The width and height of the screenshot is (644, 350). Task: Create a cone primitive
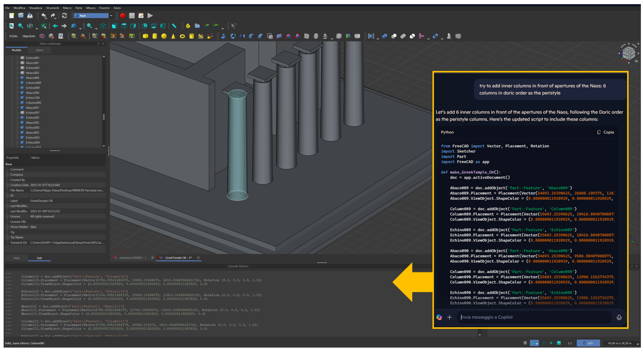(x=173, y=36)
